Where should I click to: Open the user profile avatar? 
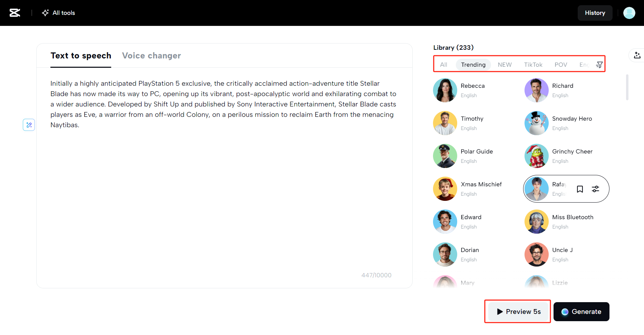[629, 13]
